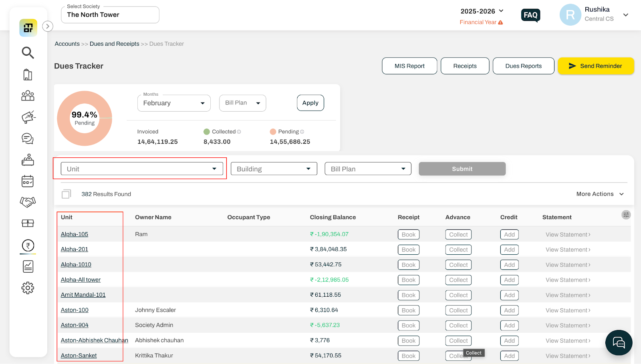Click Add credit for Alpha-1010
Viewport: 641px width, 364px height.
tap(510, 265)
